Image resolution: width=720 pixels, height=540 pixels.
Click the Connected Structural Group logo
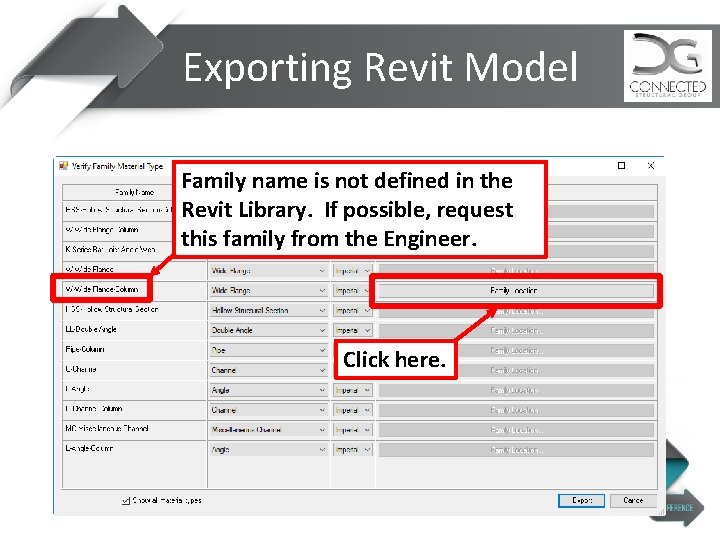[668, 66]
